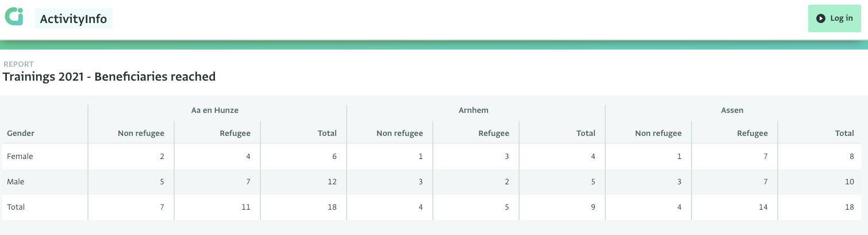The image size is (868, 235).
Task: Click Non refugee header under Aa en Hunze
Action: 141,133
